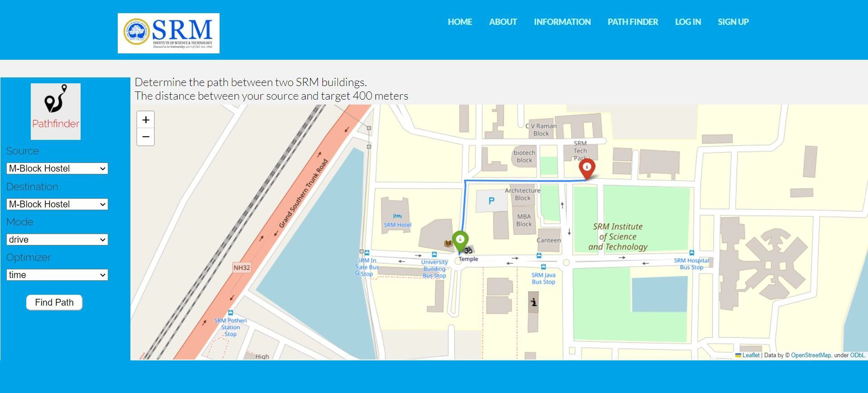Click the 'C V Raman Block' label

[541, 130]
